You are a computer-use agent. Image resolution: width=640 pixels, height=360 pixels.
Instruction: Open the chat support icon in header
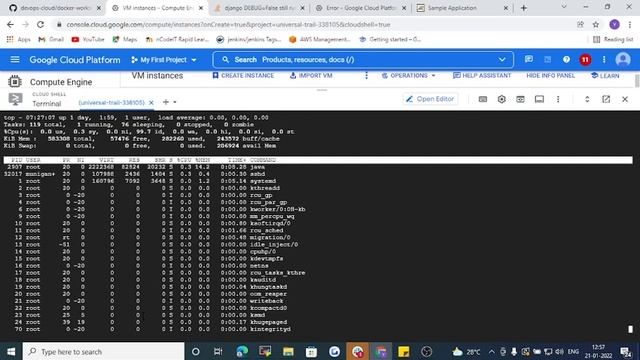click(529, 60)
